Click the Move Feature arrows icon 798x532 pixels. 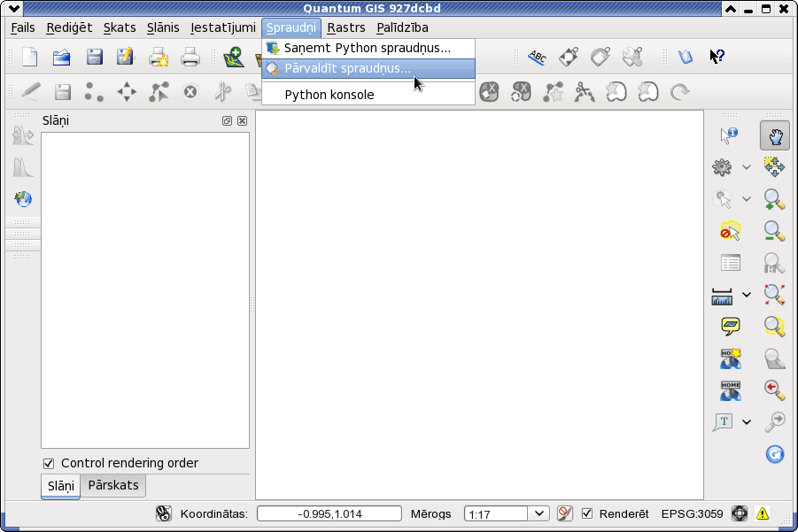click(127, 92)
